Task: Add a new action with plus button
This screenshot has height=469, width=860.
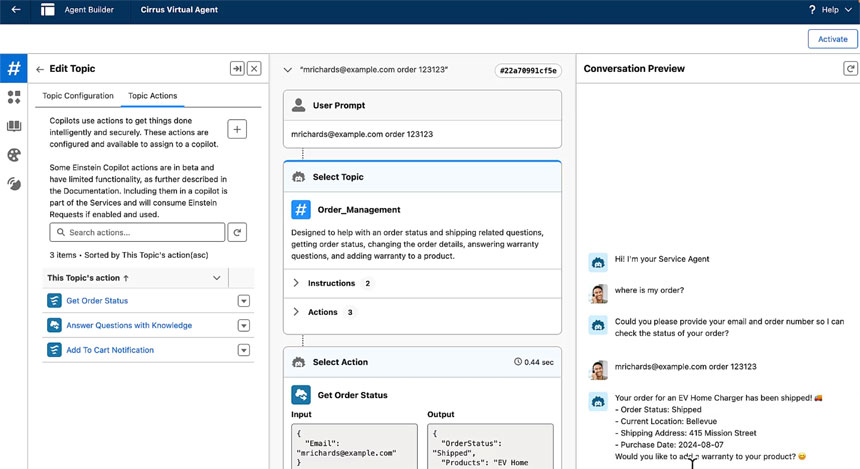Action: click(x=237, y=129)
